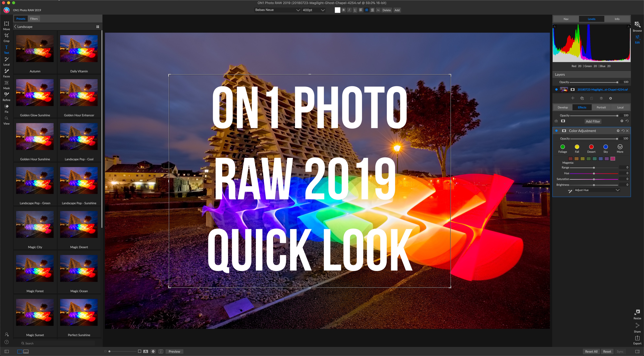Open the Info pane tab
The height and width of the screenshot is (356, 644).
coord(617,19)
